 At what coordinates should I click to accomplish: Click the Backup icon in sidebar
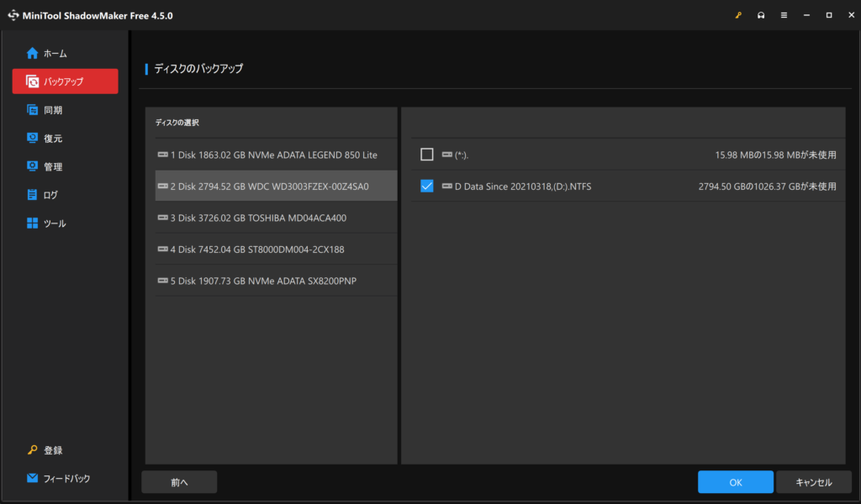pos(33,81)
